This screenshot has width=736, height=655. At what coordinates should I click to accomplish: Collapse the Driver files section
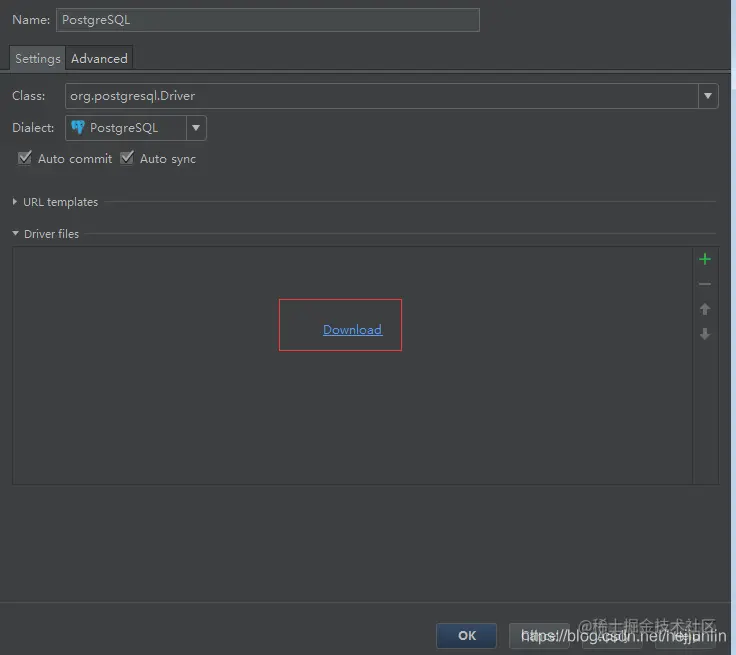pos(15,233)
